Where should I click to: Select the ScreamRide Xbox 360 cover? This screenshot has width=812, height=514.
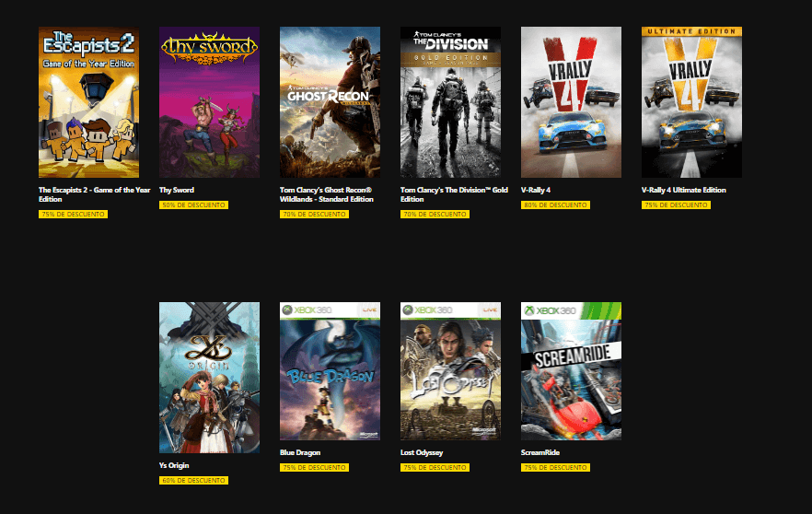[x=571, y=371]
